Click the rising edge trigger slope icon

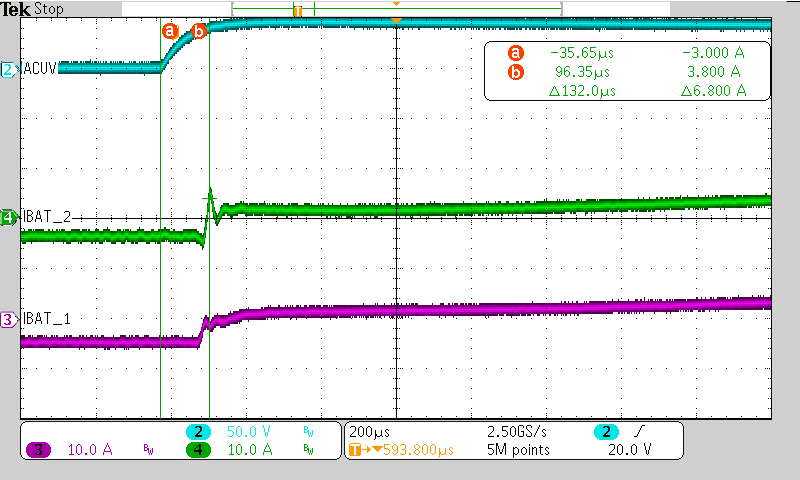(x=640, y=431)
